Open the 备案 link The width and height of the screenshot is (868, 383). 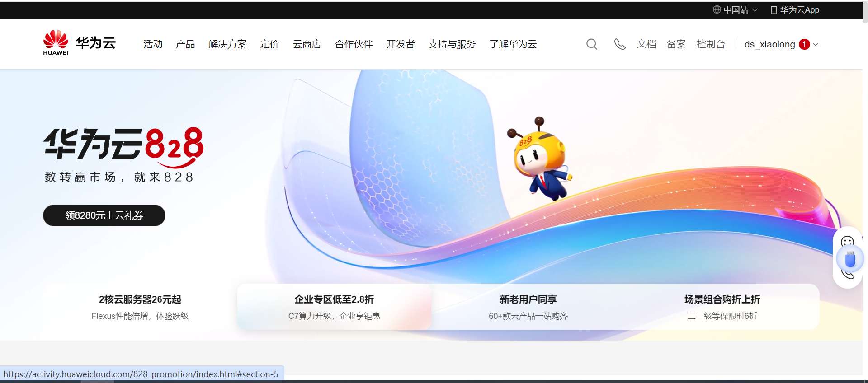coord(676,44)
